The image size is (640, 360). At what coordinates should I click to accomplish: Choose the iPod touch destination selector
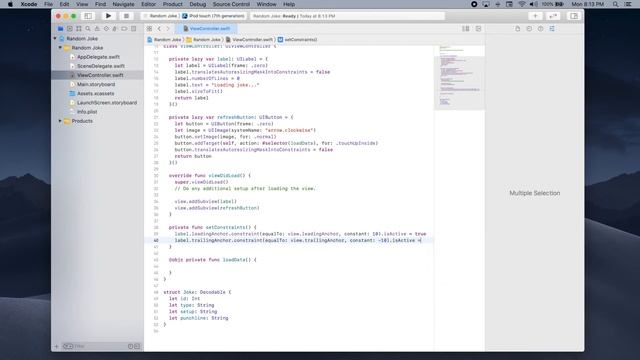coord(214,16)
